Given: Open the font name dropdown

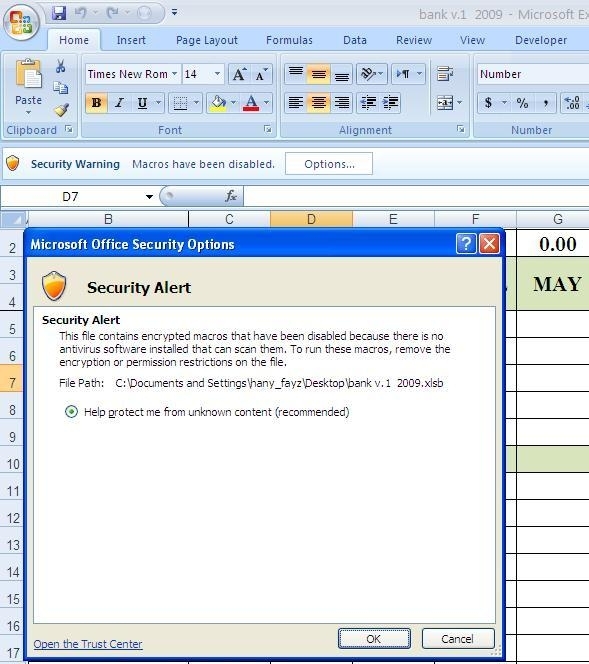Looking at the screenshot, I should (x=174, y=74).
